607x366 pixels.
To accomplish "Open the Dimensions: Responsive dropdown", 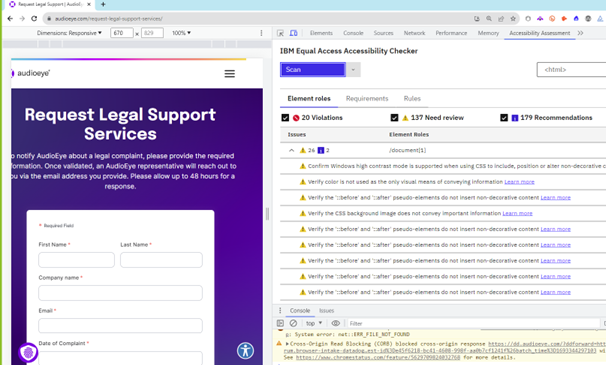I will (x=69, y=33).
